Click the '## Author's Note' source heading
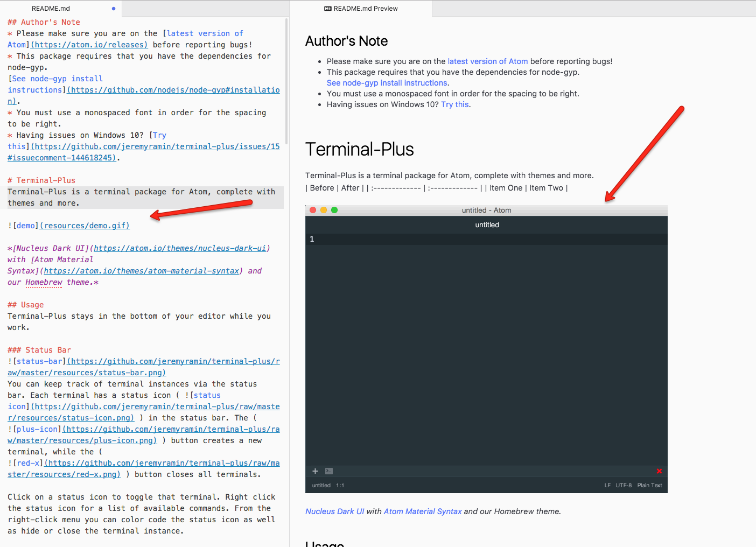The image size is (756, 547). (44, 22)
